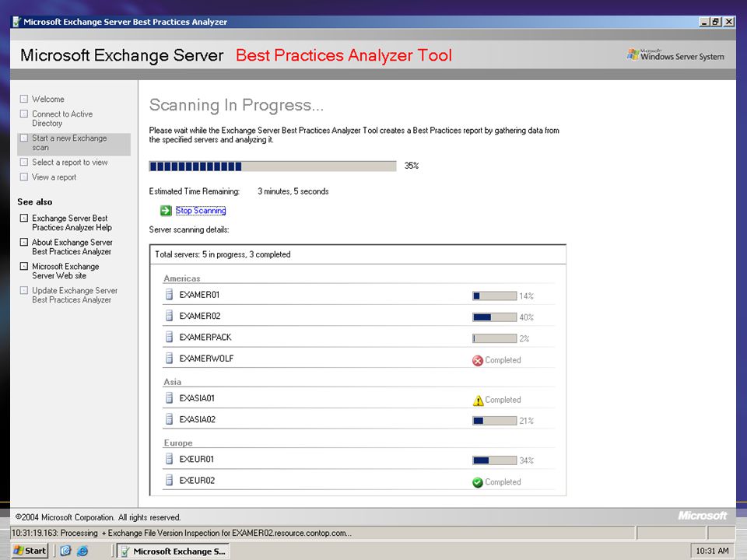The image size is (747, 560).
Task: Minimize the Best Practices Analyzer window
Action: click(705, 22)
